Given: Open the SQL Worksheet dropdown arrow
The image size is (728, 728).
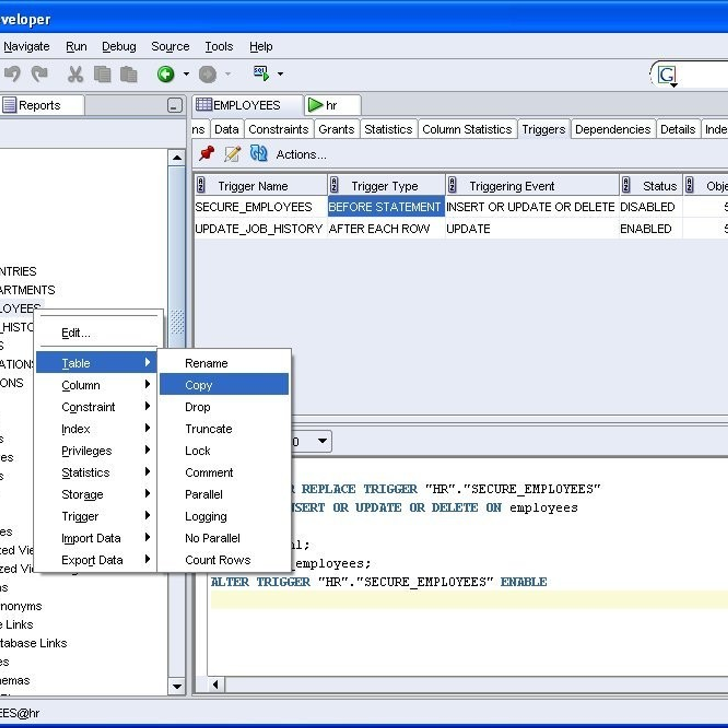Looking at the screenshot, I should coord(281,74).
